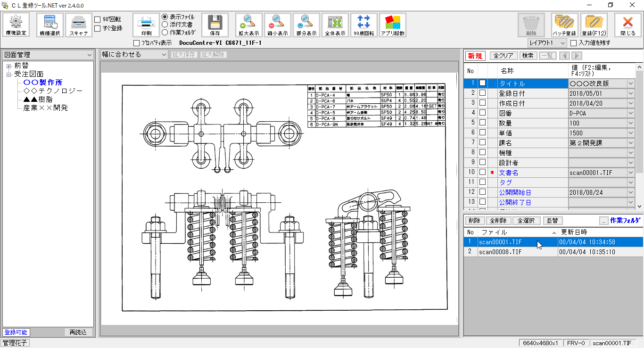This screenshot has height=348, width=644.
Task: Click the 全クリア button
Action: pos(504,56)
